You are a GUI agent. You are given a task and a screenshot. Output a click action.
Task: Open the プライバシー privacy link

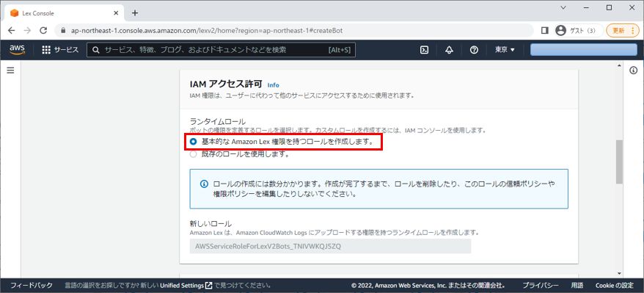click(x=541, y=285)
